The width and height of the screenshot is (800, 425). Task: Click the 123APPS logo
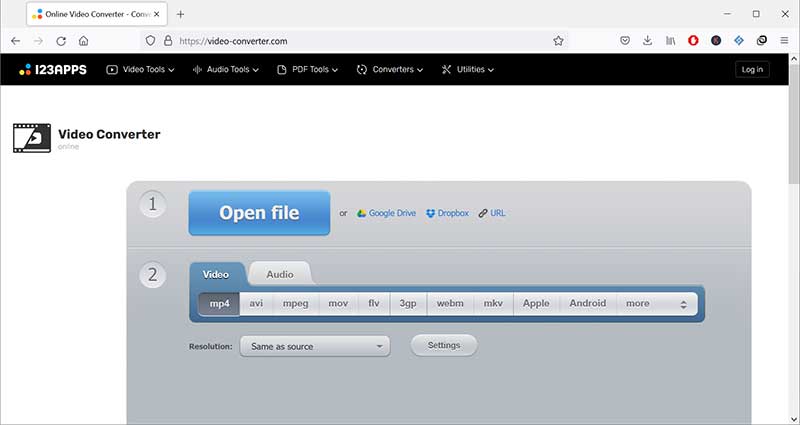pyautogui.click(x=54, y=69)
